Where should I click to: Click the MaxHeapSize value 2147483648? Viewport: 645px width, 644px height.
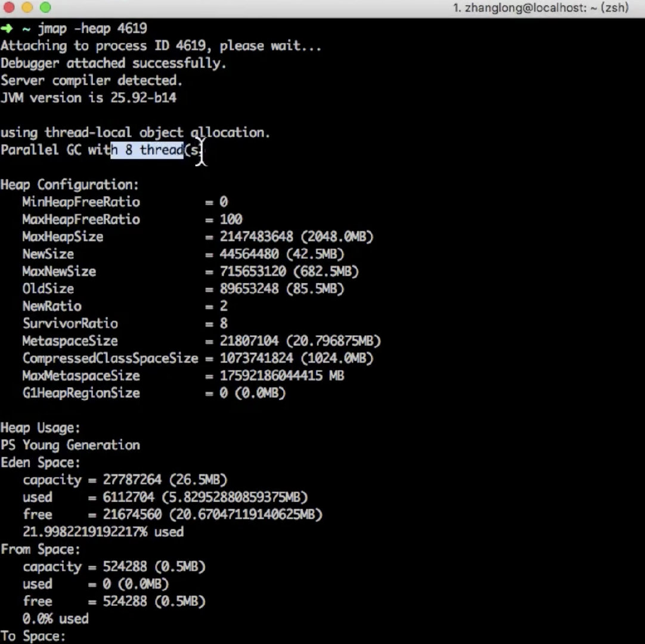coord(256,237)
